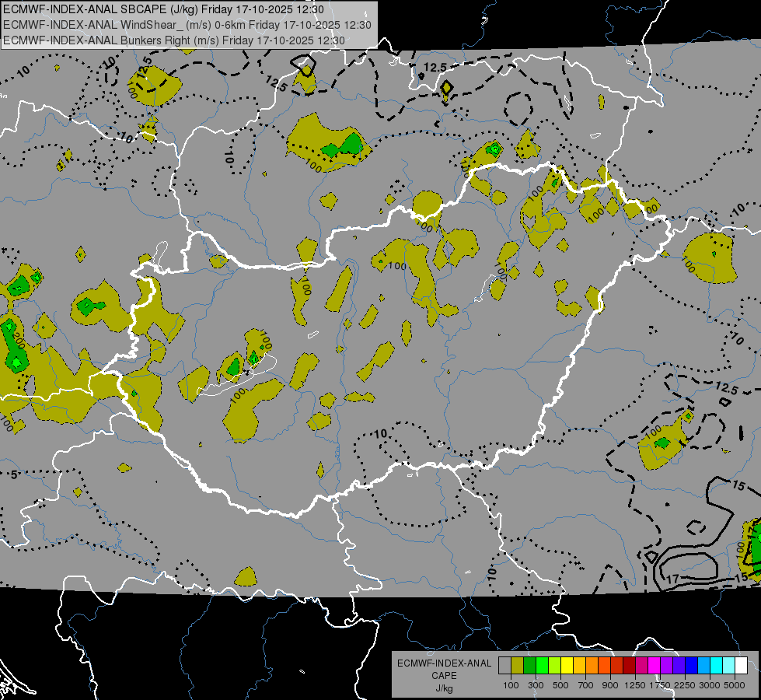761x700 pixels.
Task: Click the CAPE label in legend
Action: pyautogui.click(x=444, y=676)
